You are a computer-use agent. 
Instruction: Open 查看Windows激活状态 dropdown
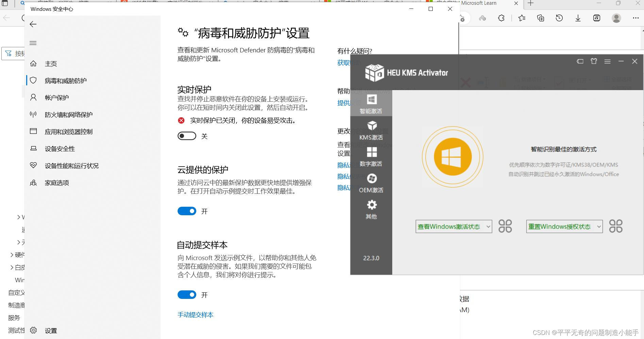click(454, 226)
